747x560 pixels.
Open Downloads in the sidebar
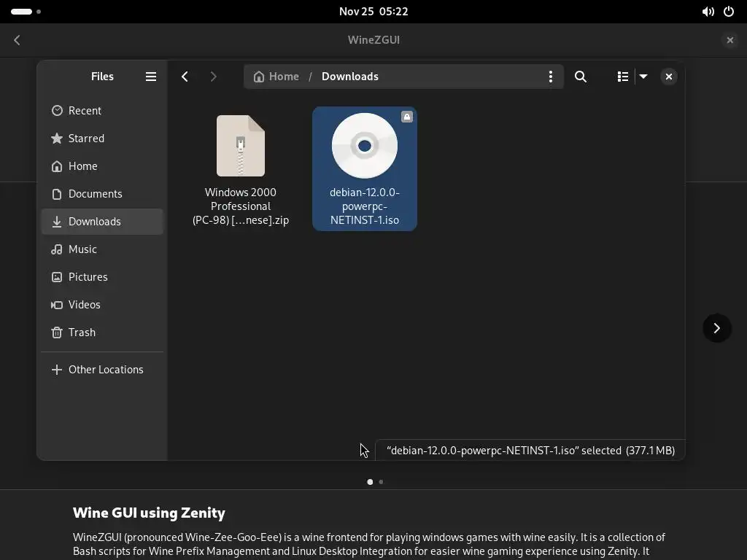tap(102, 222)
